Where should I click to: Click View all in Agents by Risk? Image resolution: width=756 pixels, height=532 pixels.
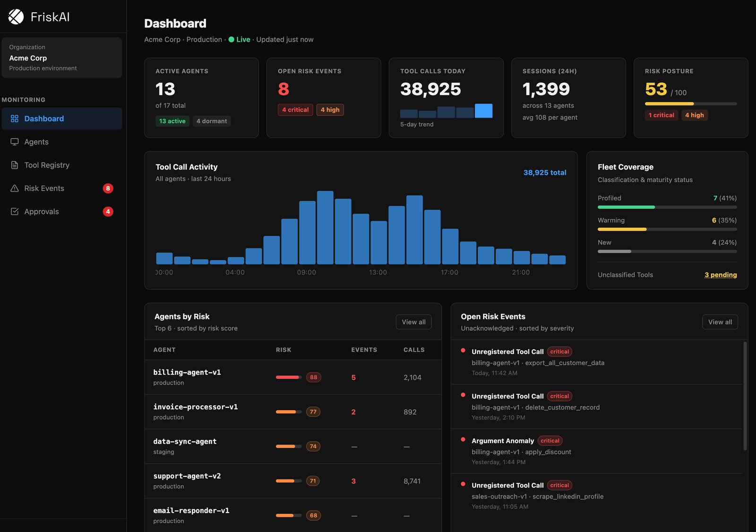413,322
